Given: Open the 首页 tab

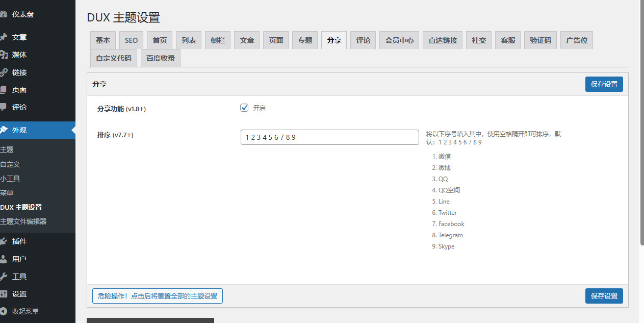Looking at the screenshot, I should click(160, 40).
